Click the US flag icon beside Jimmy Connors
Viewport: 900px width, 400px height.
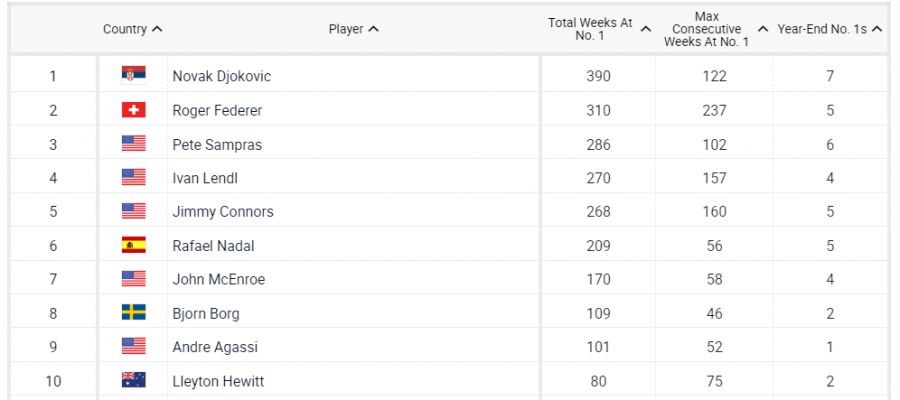(133, 211)
